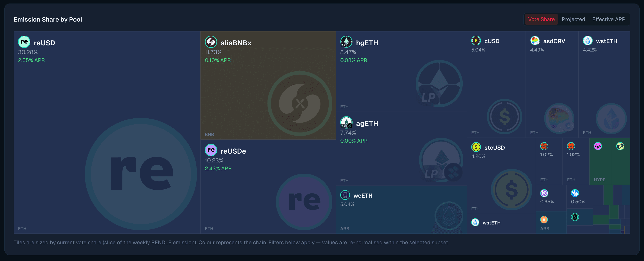Screen dimensions: 644x261
Task: Click the 0.50% share value
Action: point(578,202)
